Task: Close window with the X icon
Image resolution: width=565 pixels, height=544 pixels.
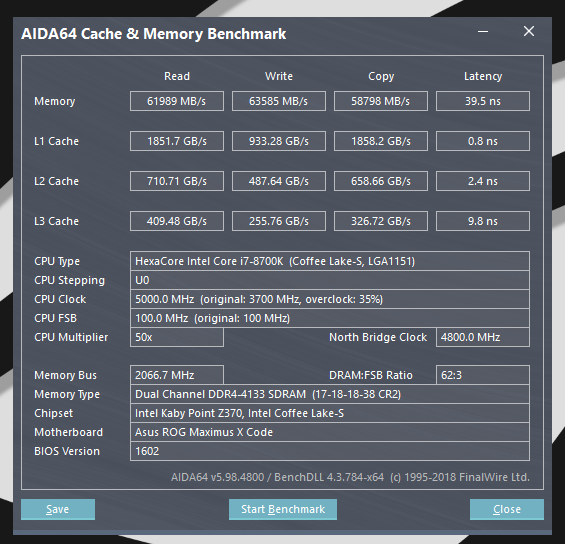Action: coord(529,31)
